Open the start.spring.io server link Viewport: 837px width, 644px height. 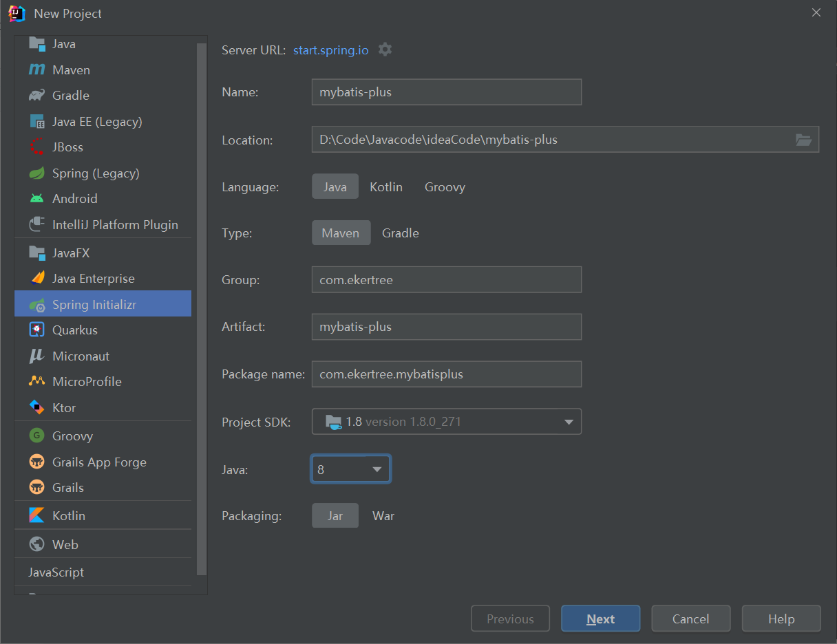tap(331, 50)
